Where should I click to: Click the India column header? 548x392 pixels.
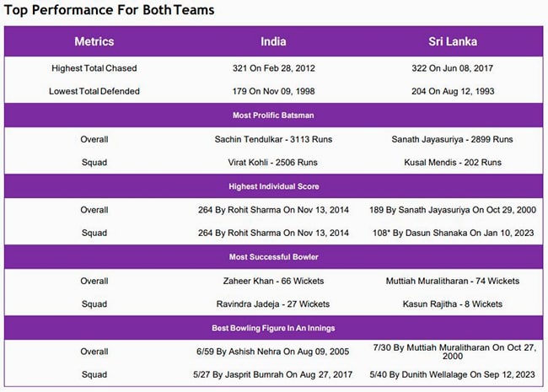tap(274, 41)
